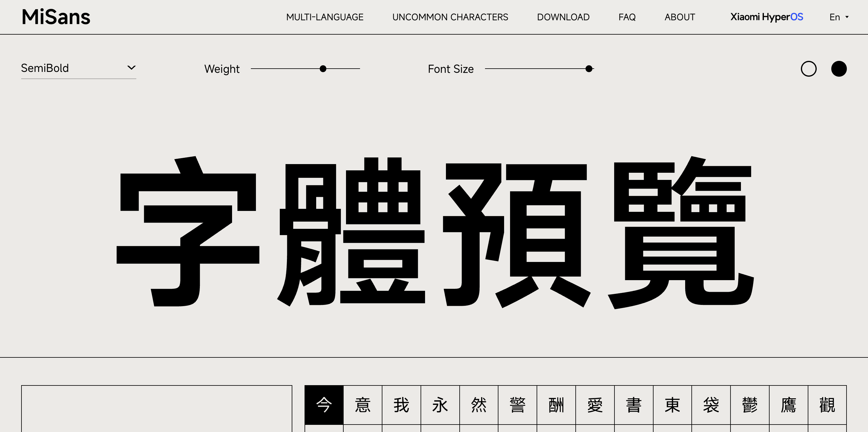This screenshot has width=868, height=432.
Task: Select the 東 character tile
Action: pos(672,405)
